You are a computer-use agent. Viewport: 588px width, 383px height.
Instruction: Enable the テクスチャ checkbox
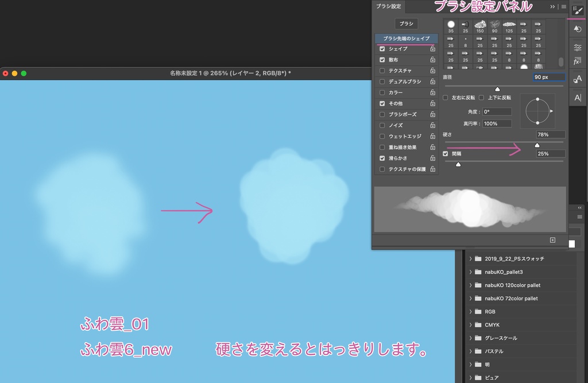382,70
